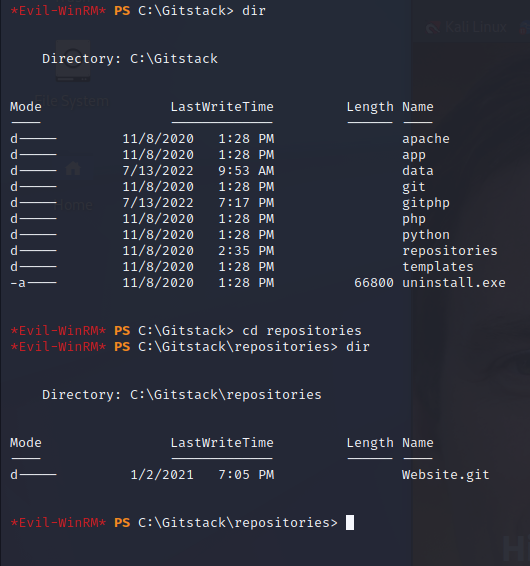Click the 'templates' folder name
Screen dimensions: 530x566
point(438,267)
